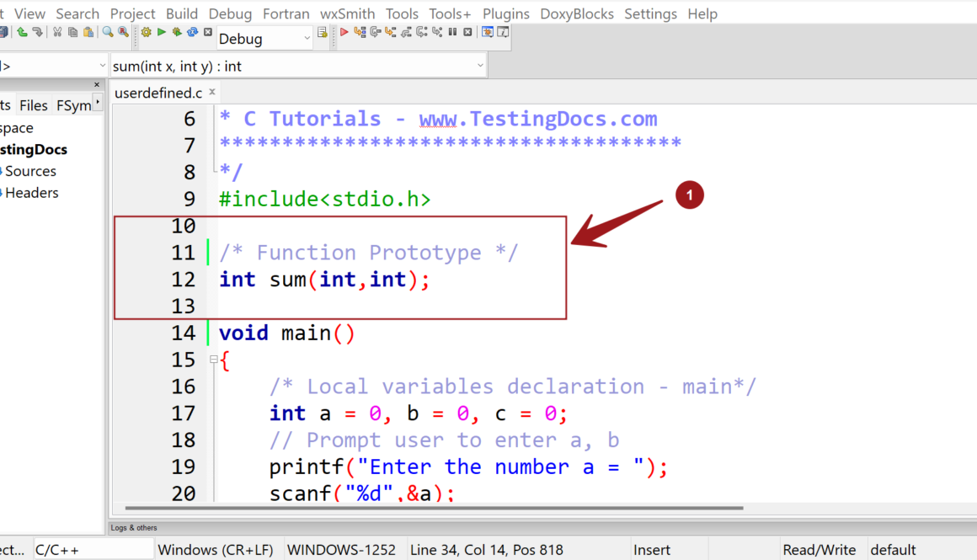Click the Step Into debugger icon
Image resolution: width=977 pixels, height=560 pixels.
tap(390, 34)
